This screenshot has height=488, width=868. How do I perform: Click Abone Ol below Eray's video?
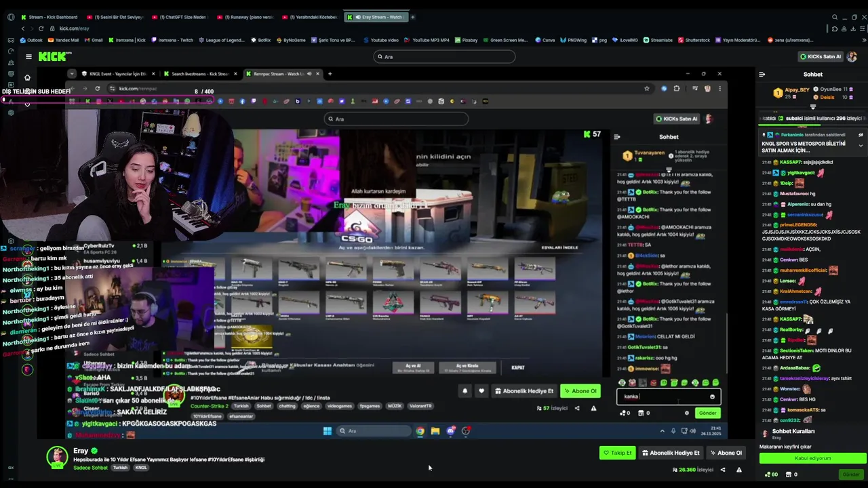tap(726, 453)
